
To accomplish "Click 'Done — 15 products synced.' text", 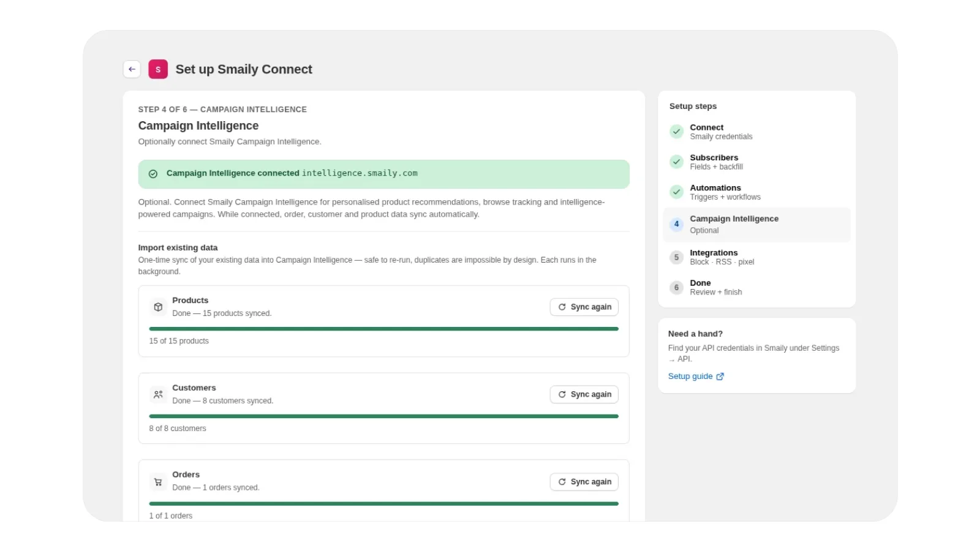I will pyautogui.click(x=222, y=313).
